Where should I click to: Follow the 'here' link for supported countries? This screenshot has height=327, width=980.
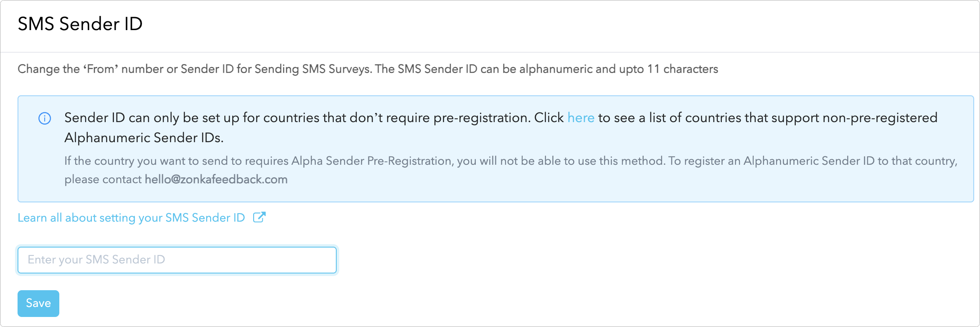coord(581,118)
